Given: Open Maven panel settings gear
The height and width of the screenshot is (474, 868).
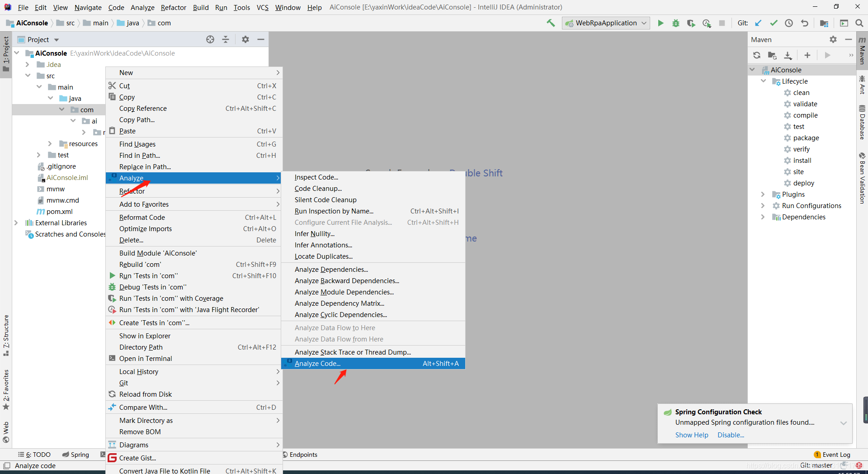Looking at the screenshot, I should (x=833, y=39).
